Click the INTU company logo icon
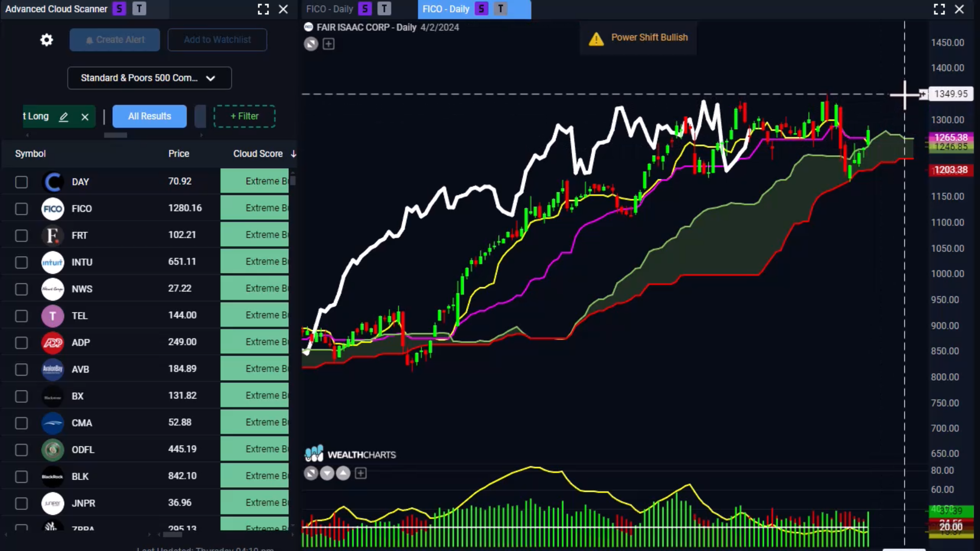The width and height of the screenshot is (980, 551). coord(53,262)
